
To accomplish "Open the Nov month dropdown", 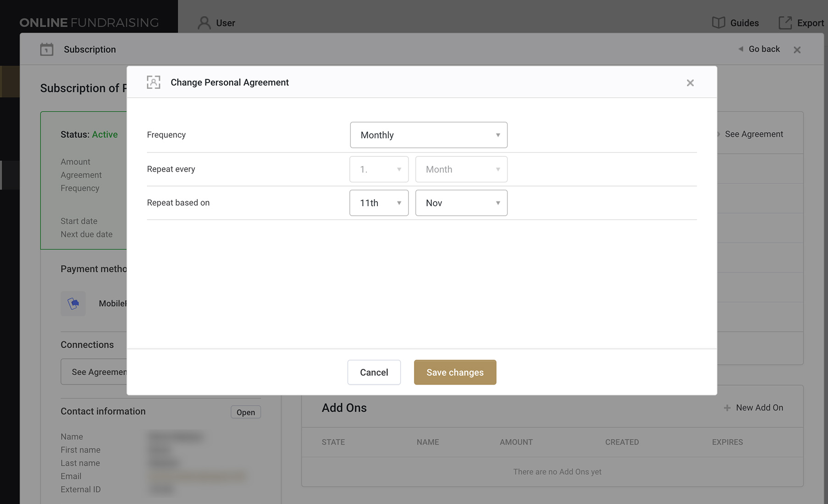I will tap(461, 203).
